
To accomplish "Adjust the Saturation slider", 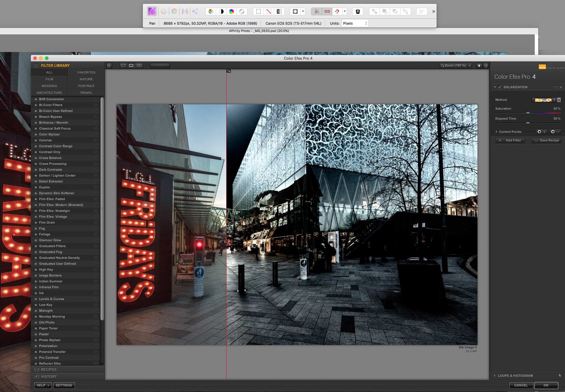I will [528, 113].
